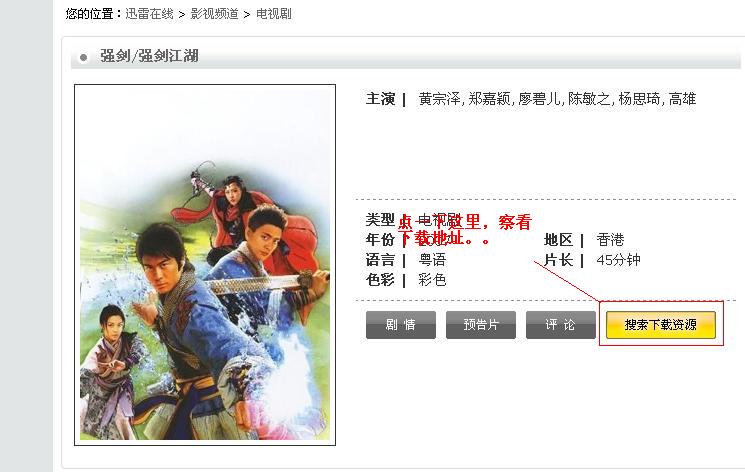The image size is (745, 472).
Task: Click actor name 杨思琦
Action: point(640,99)
